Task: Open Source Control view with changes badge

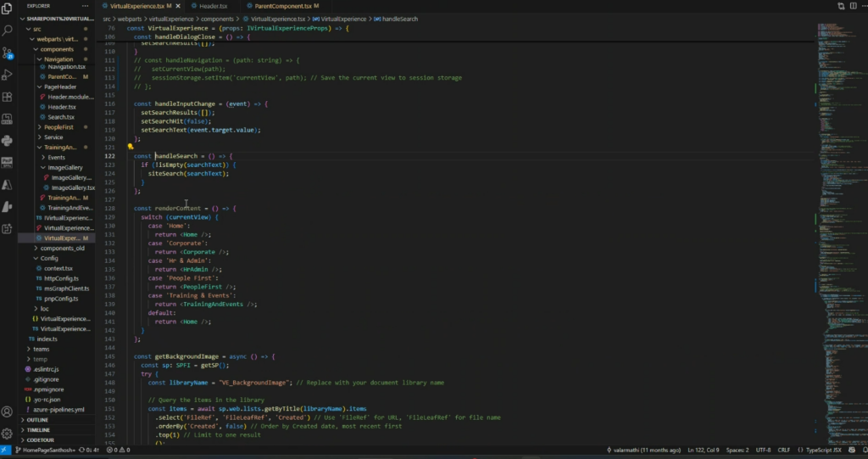Action: click(7, 53)
